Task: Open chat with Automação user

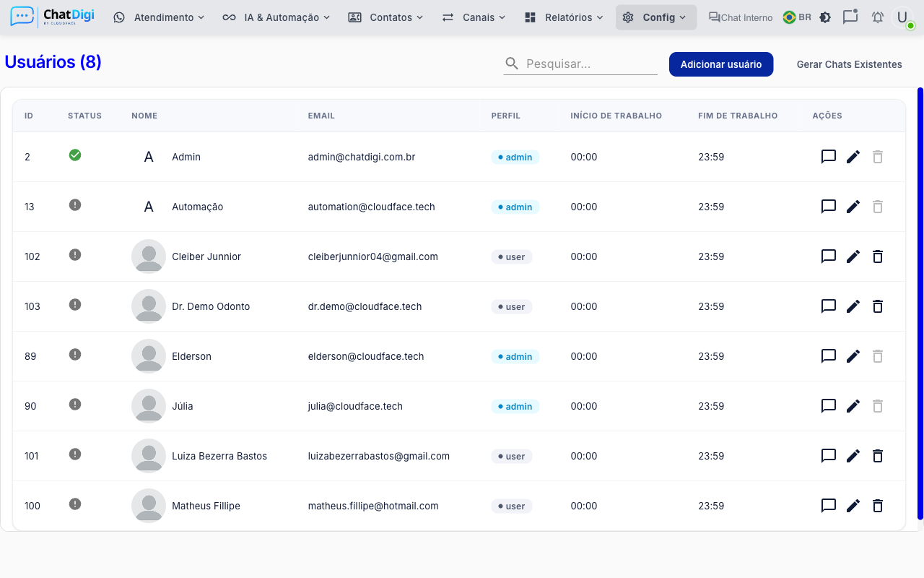Action: tap(829, 207)
